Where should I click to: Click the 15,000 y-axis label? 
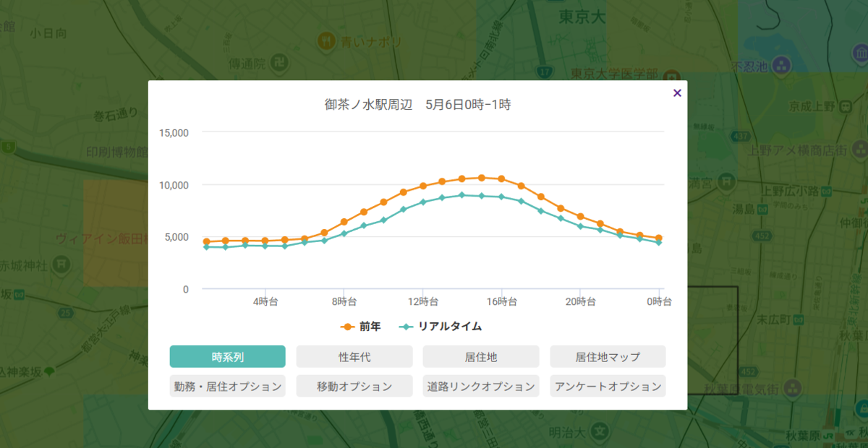coord(174,133)
